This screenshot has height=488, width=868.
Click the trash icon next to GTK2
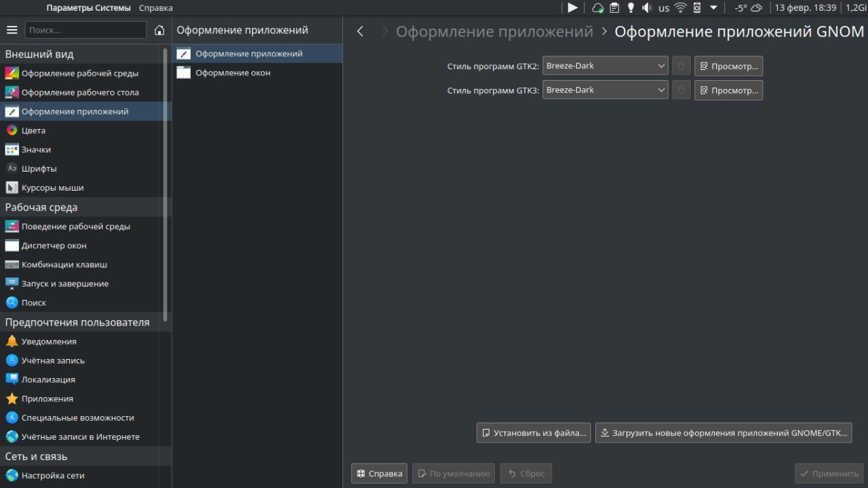(x=682, y=66)
